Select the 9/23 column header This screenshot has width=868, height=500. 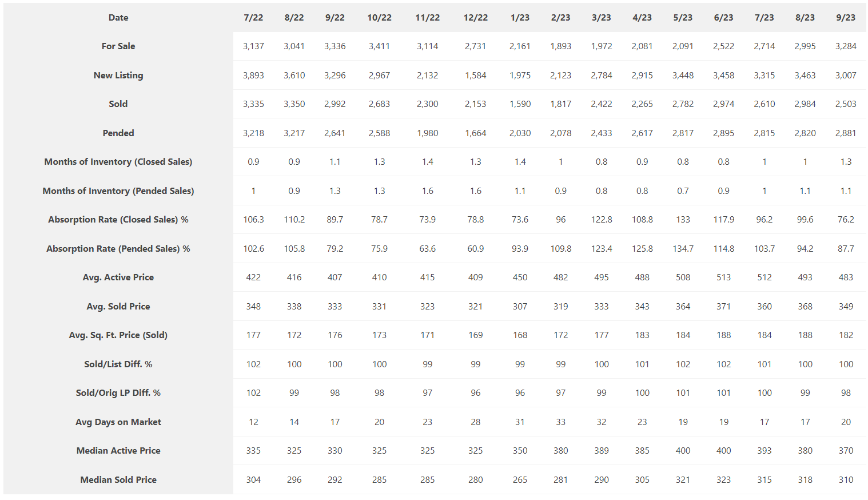pos(846,18)
